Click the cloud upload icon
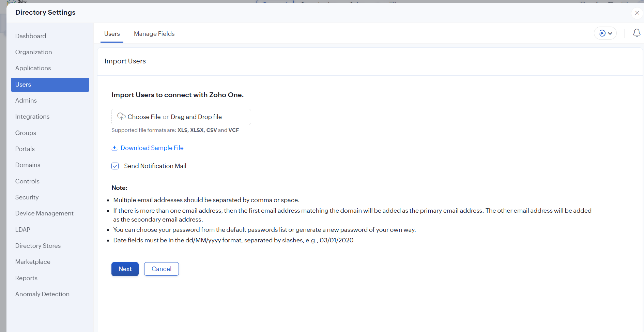The image size is (644, 332). [x=121, y=117]
